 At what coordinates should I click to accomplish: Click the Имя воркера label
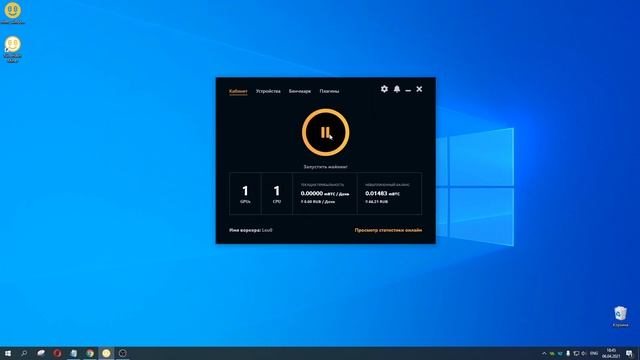tap(245, 230)
